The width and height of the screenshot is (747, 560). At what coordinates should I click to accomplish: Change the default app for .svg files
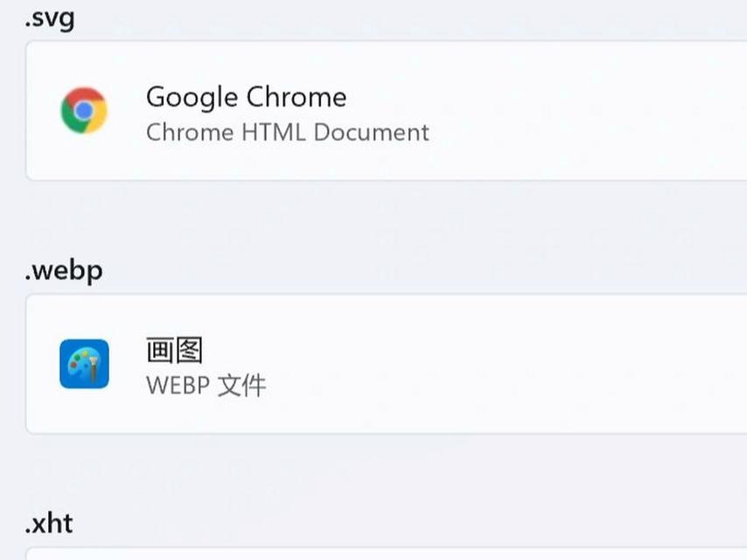(387, 110)
